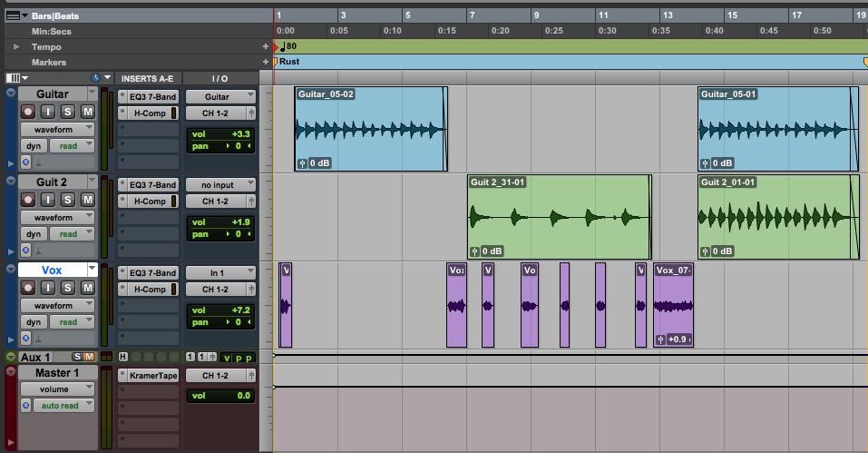The height and width of the screenshot is (453, 868).
Task: Select the Guit 2_31-01 audio clip
Action: pos(559,217)
